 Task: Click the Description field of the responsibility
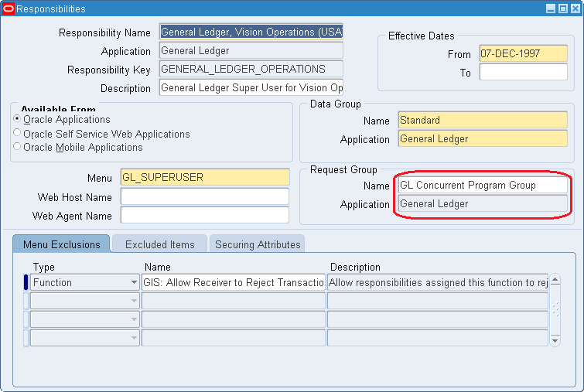(x=251, y=88)
